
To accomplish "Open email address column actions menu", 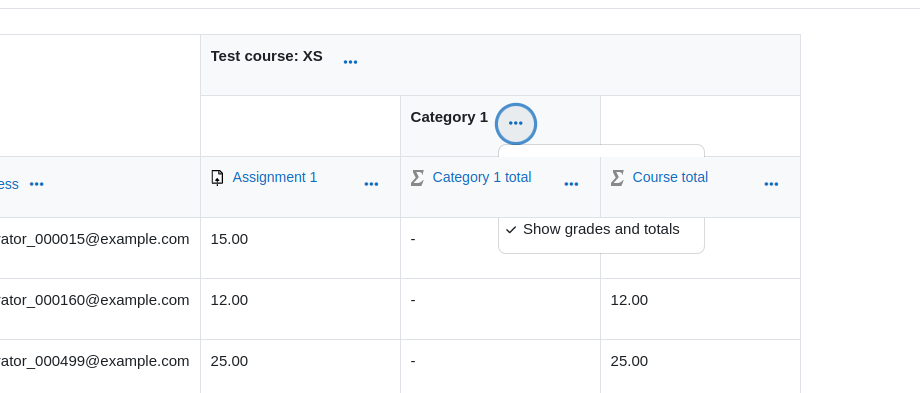I will tap(36, 184).
